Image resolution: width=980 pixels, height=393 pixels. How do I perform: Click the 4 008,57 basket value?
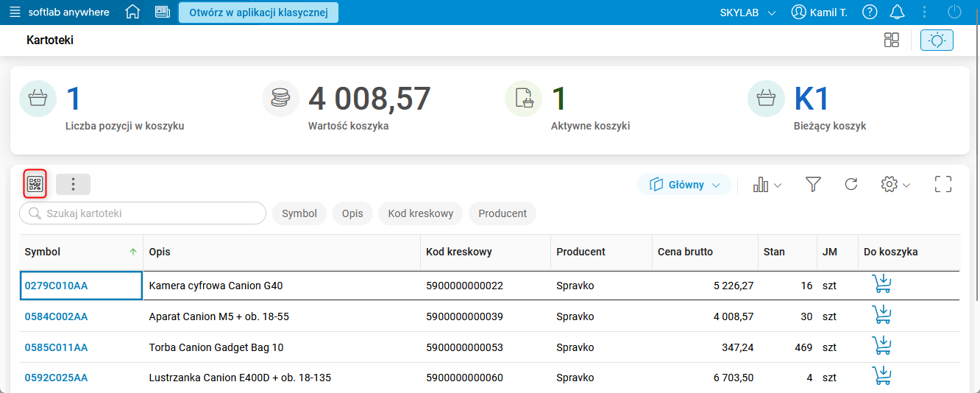pos(369,99)
